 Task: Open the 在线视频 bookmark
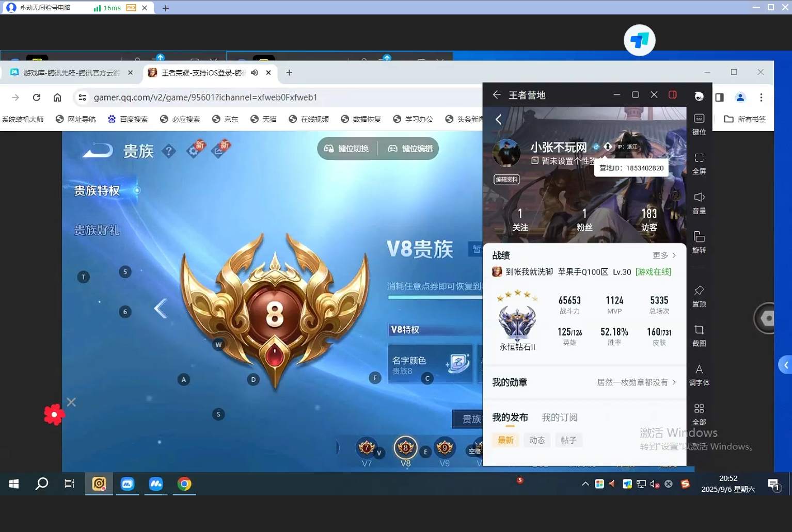pyautogui.click(x=309, y=119)
